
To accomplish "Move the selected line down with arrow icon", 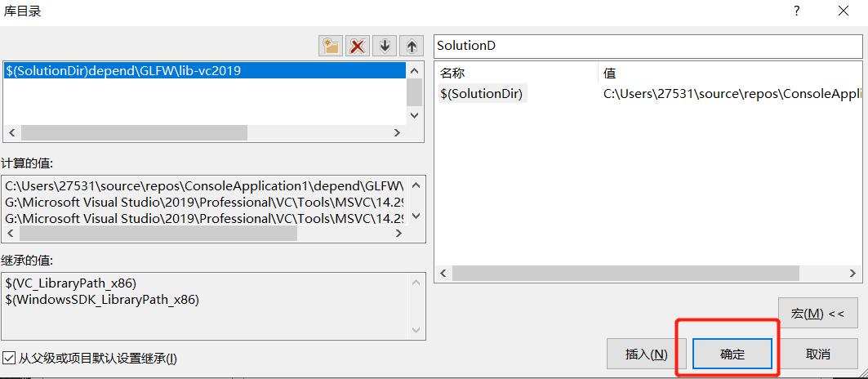I will coord(385,46).
